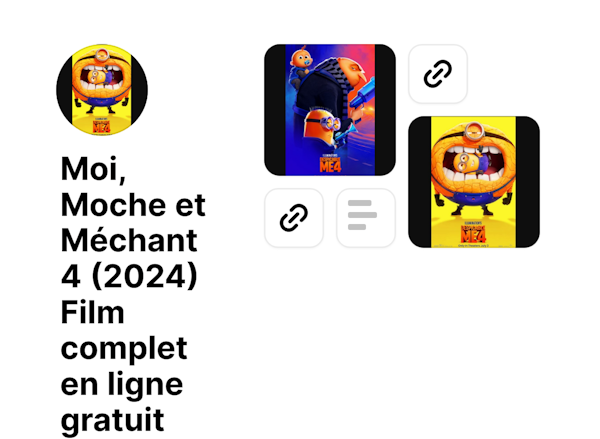Open the yellow Mega Minion poster
This screenshot has width=600, height=439.
tap(474, 182)
